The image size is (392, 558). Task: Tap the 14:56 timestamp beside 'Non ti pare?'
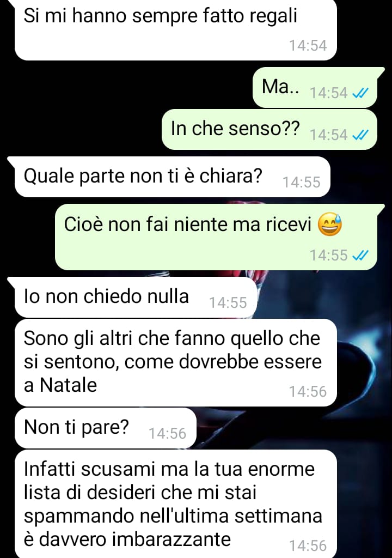(167, 433)
